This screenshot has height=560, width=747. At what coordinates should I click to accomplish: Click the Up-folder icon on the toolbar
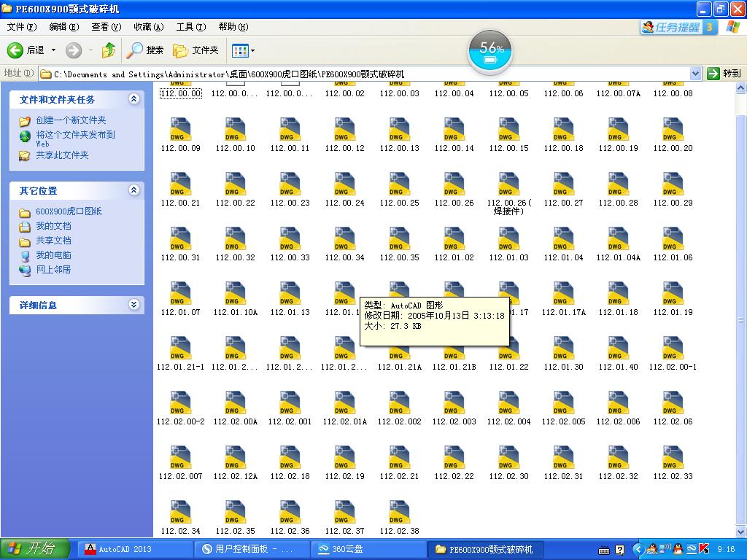(x=107, y=51)
